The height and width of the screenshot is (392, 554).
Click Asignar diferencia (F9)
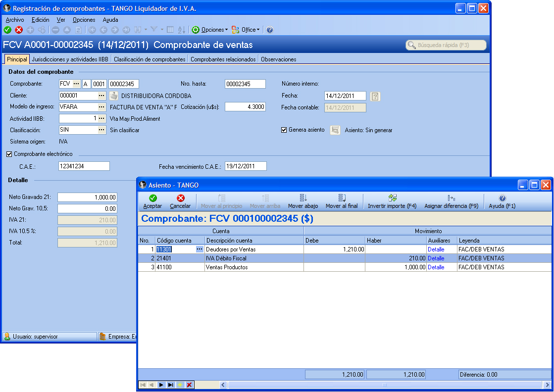tap(451, 201)
